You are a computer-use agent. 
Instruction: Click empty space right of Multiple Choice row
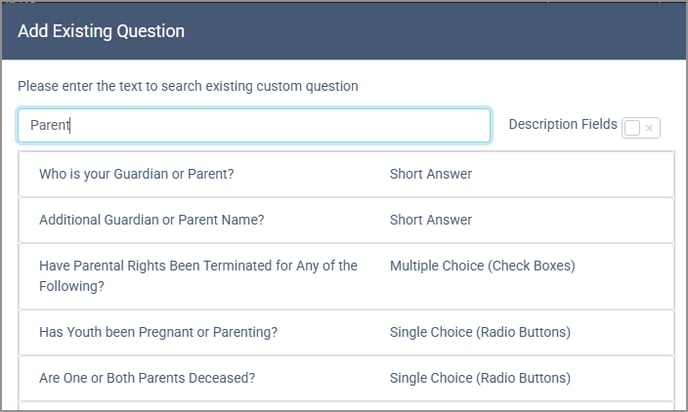630,275
